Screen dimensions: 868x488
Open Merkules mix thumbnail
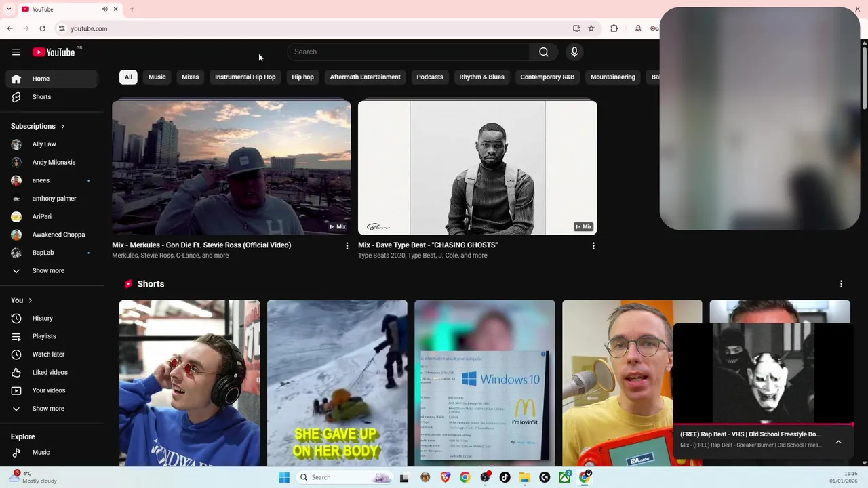(231, 167)
